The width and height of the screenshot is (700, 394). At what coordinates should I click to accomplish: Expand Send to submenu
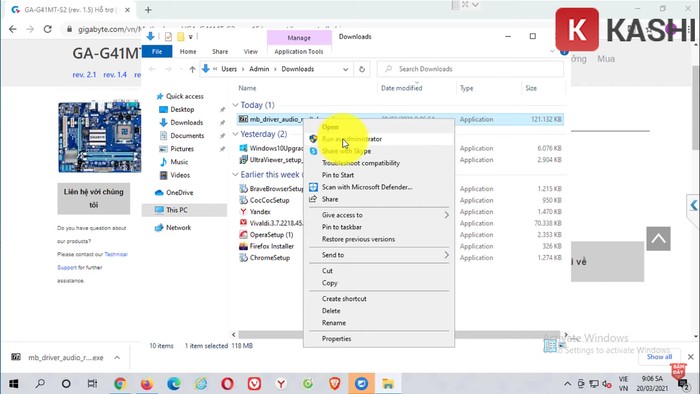pos(379,255)
